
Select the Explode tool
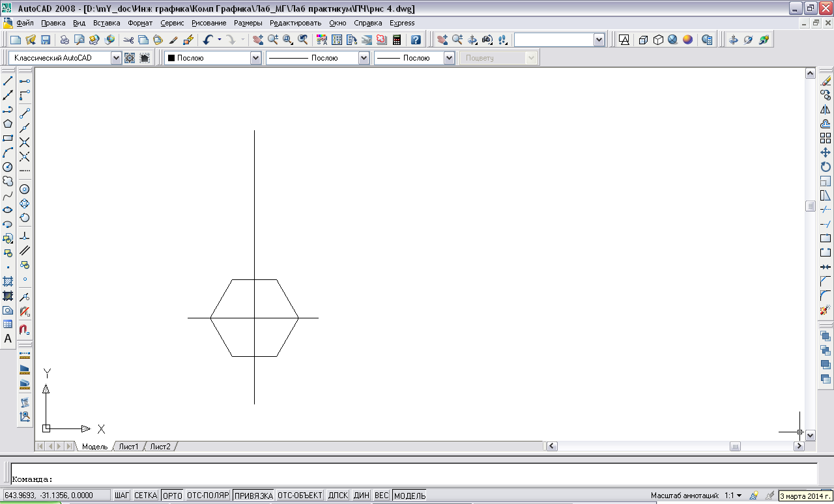tap(826, 310)
